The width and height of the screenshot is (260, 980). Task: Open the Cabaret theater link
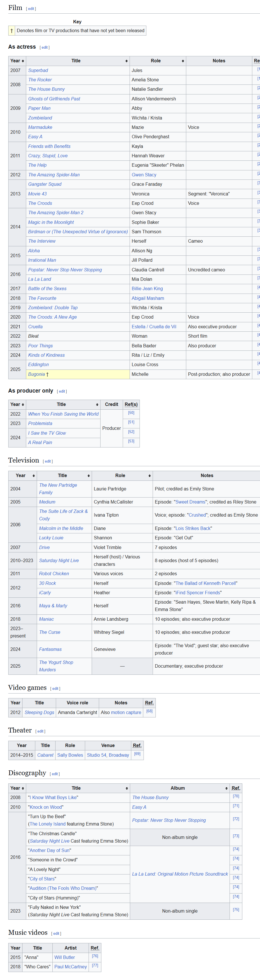[45, 755]
